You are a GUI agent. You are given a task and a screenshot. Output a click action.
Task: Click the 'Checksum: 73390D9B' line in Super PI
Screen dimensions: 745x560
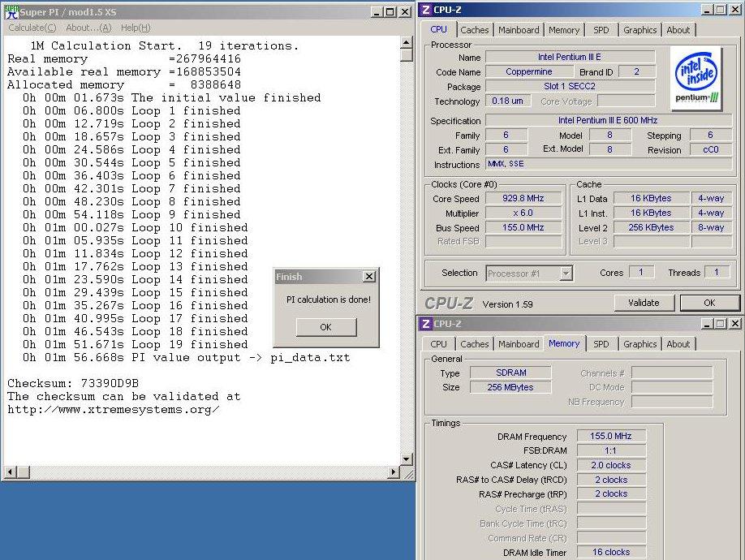tap(73, 383)
